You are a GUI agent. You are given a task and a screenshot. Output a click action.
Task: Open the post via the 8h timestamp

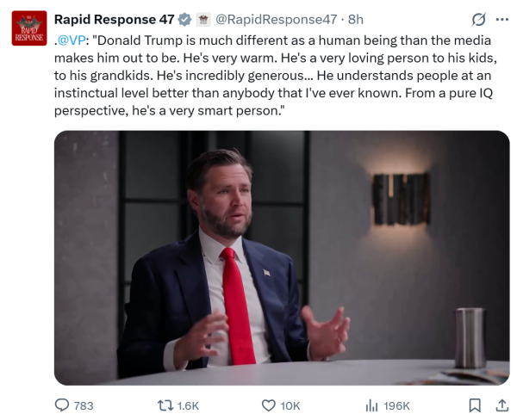point(356,20)
